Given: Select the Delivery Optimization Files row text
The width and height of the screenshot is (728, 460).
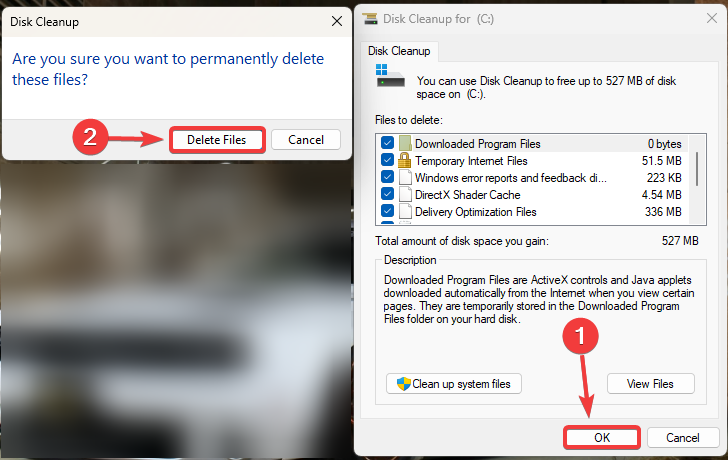Looking at the screenshot, I should 475,212.
